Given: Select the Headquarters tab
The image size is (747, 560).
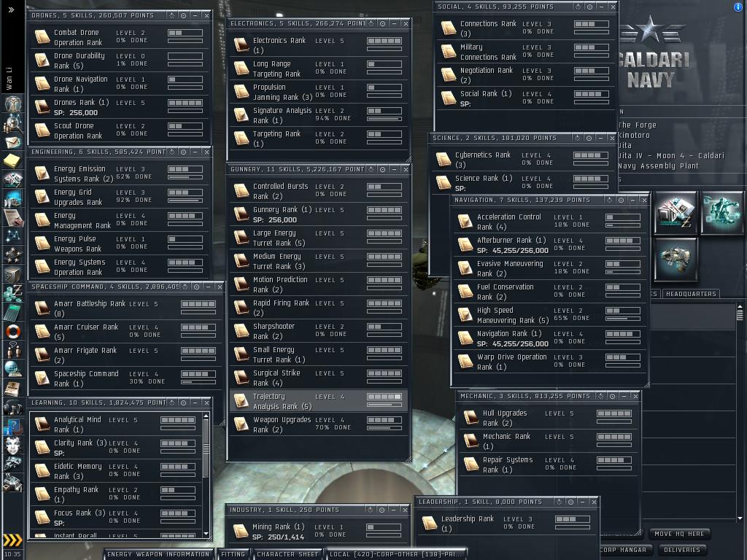Looking at the screenshot, I should [x=691, y=294].
